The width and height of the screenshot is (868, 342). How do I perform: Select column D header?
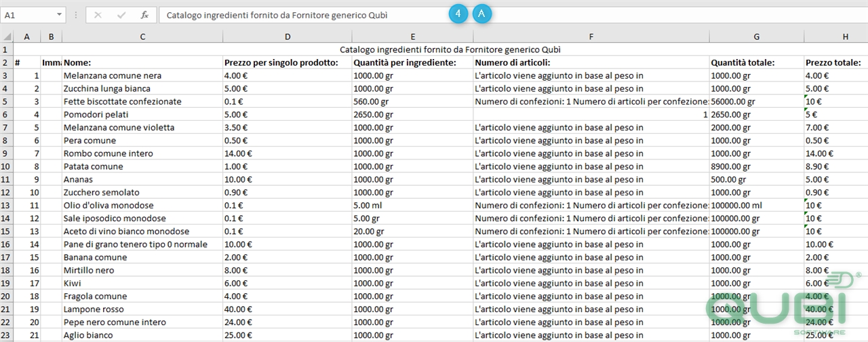[288, 37]
